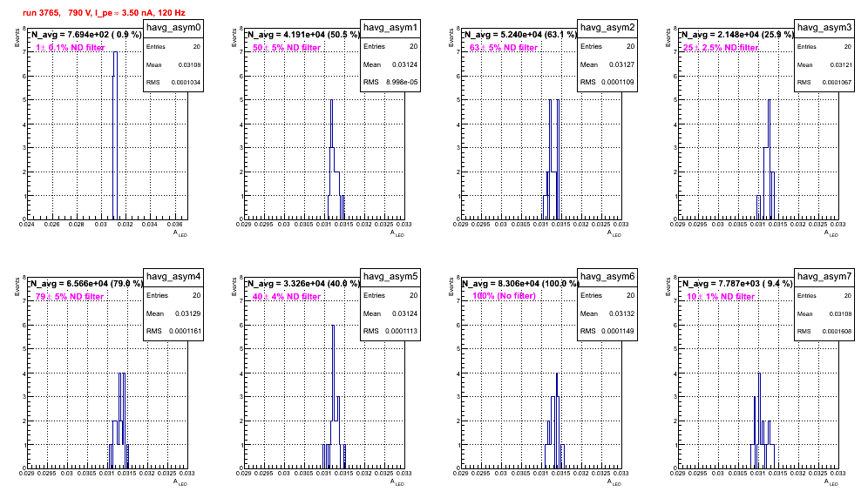Click the 'N_avg = 7.694e+02' label
The image size is (868, 498).
(85, 35)
